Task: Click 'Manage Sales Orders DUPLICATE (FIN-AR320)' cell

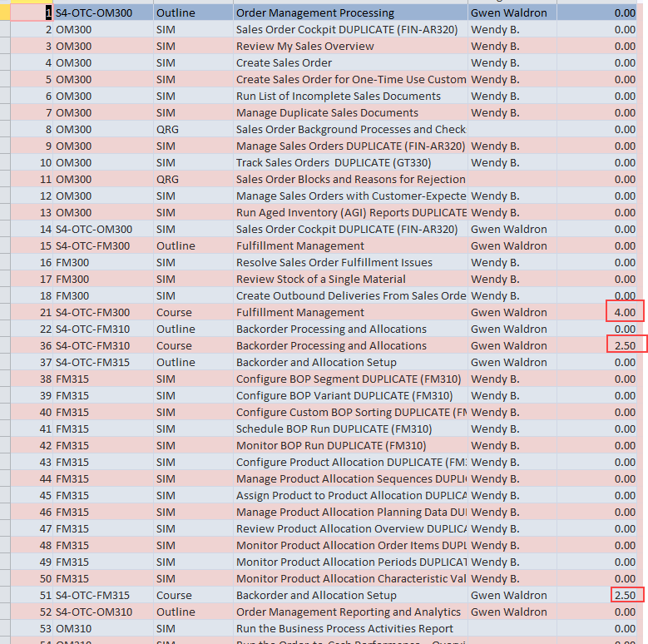Action: tap(350, 146)
